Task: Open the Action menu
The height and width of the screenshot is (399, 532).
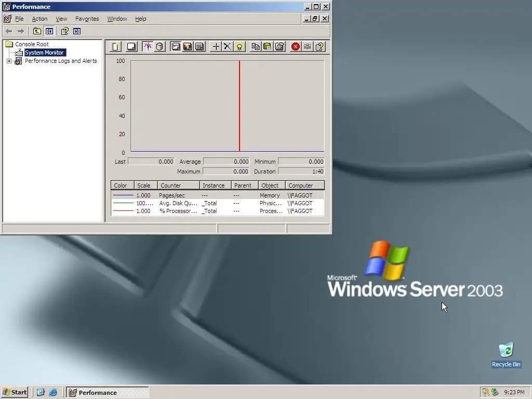Action: click(x=39, y=19)
